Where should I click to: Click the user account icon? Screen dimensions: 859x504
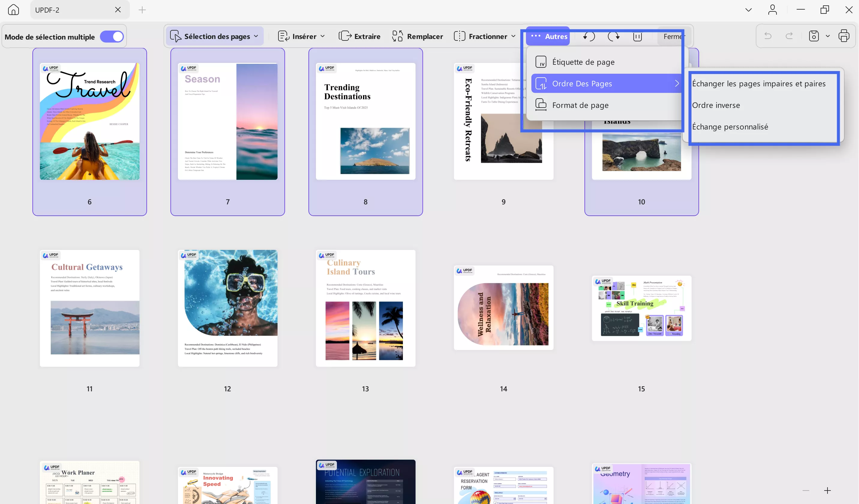pos(772,10)
